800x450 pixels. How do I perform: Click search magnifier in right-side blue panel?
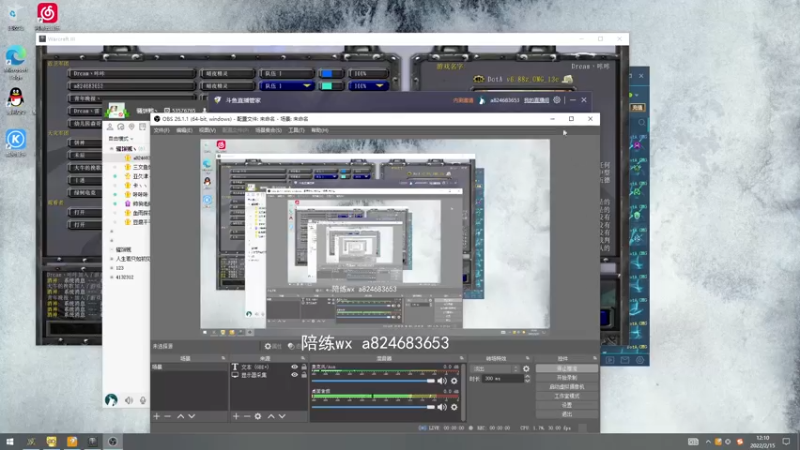641,122
